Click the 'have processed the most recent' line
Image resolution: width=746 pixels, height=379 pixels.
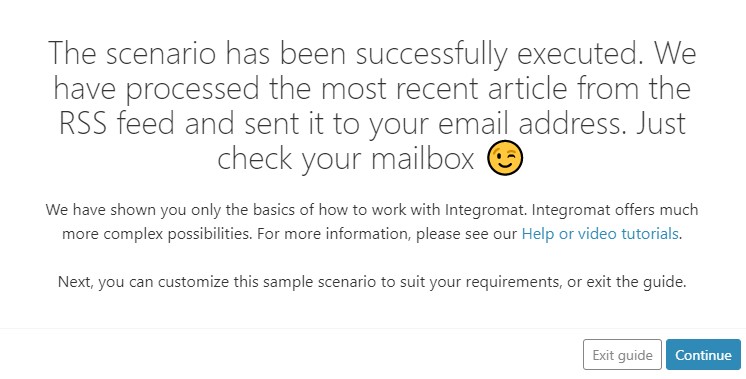click(x=372, y=88)
